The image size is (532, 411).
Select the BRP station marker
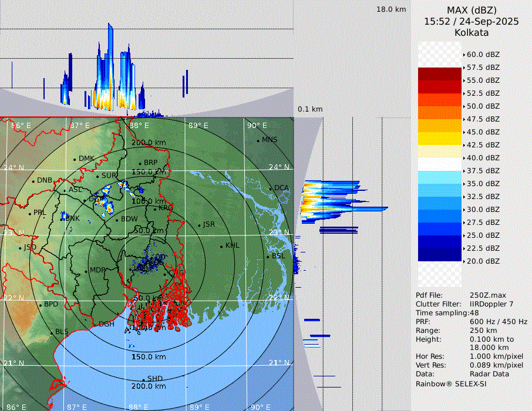(x=140, y=163)
